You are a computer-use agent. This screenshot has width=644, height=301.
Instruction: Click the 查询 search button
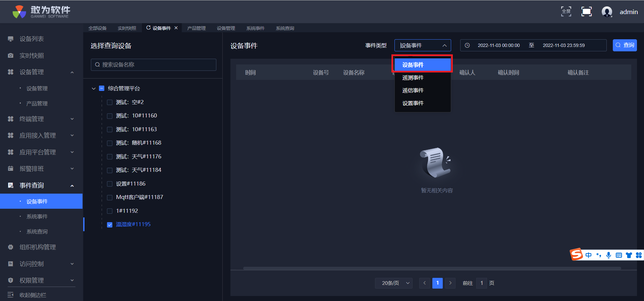click(x=625, y=45)
